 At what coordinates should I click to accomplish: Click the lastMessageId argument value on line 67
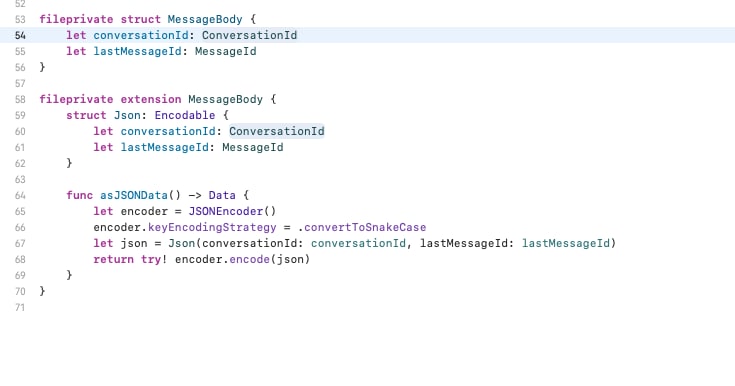566,243
